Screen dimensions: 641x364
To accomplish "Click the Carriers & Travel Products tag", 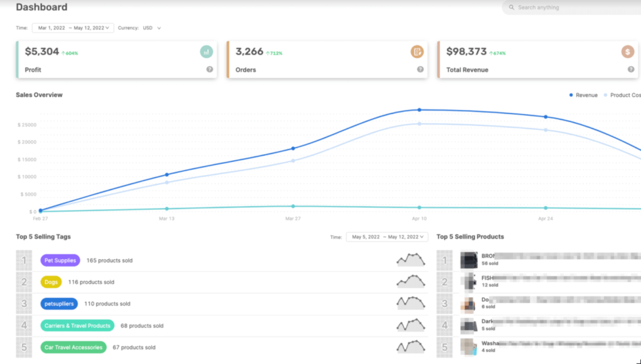I will 77,325.
